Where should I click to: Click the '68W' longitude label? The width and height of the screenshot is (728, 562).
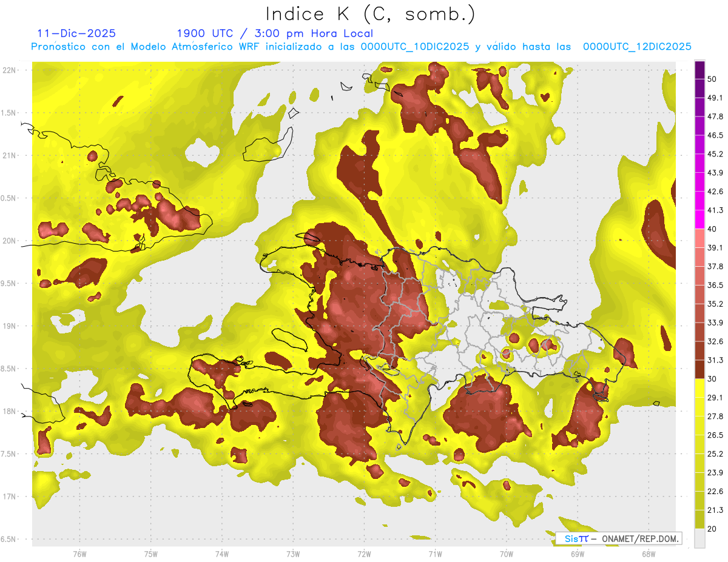point(649,554)
